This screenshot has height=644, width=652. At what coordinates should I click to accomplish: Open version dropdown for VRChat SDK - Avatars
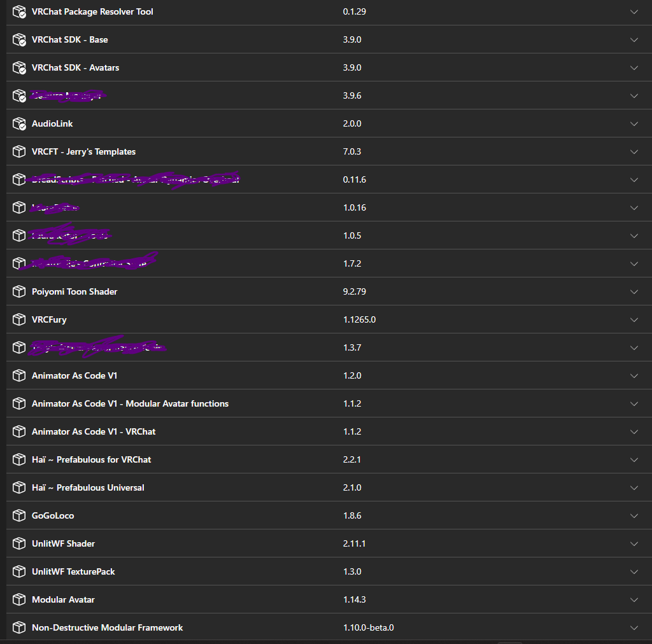(634, 67)
